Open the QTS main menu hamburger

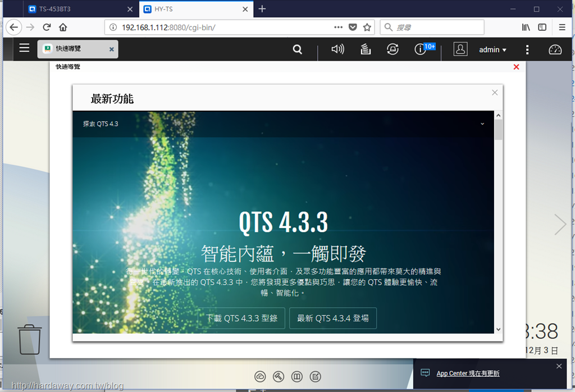(24, 48)
